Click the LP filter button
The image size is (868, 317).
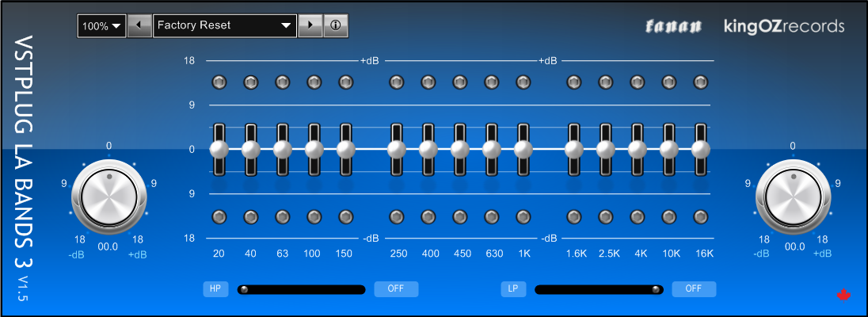(x=513, y=288)
